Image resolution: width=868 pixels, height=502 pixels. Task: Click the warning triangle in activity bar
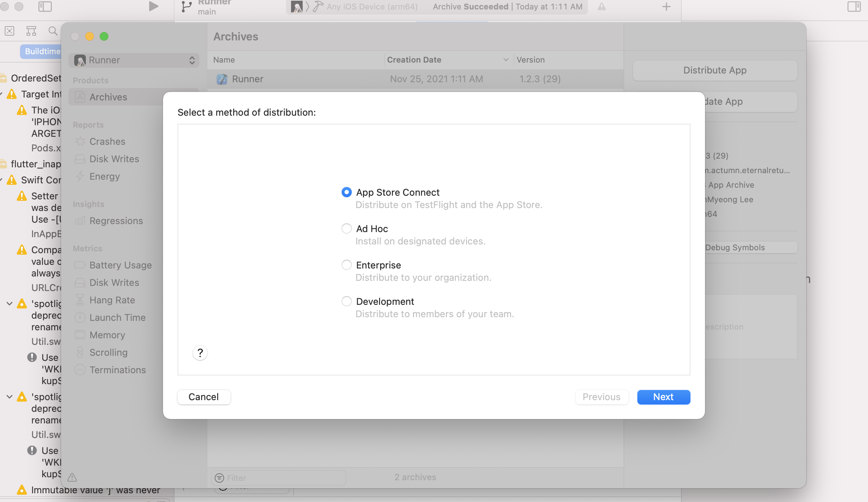(602, 7)
